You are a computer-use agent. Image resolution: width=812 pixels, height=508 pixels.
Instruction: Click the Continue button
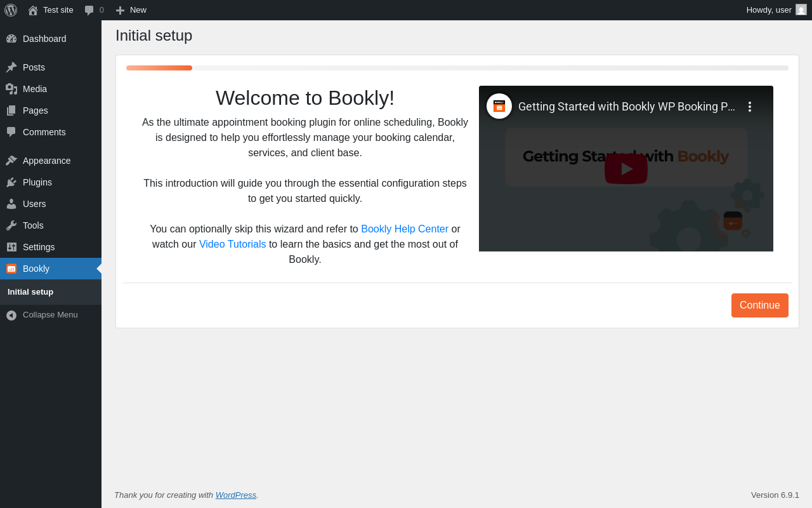tap(760, 305)
